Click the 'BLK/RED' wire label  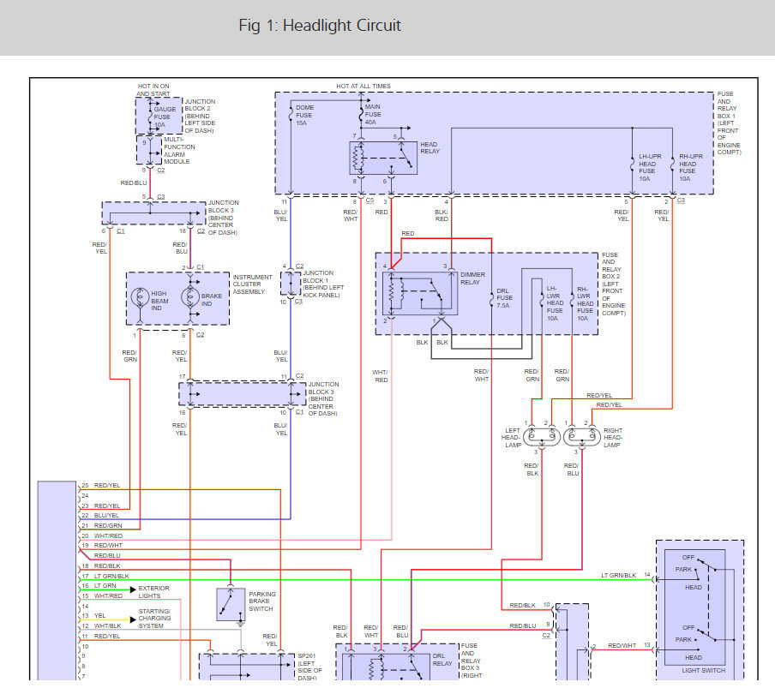pos(442,215)
